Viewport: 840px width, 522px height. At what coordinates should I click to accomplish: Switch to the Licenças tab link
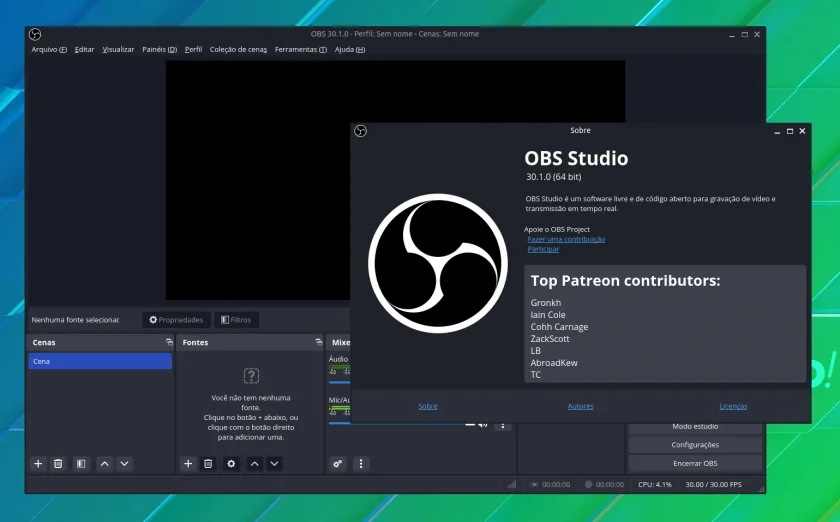pos(733,406)
